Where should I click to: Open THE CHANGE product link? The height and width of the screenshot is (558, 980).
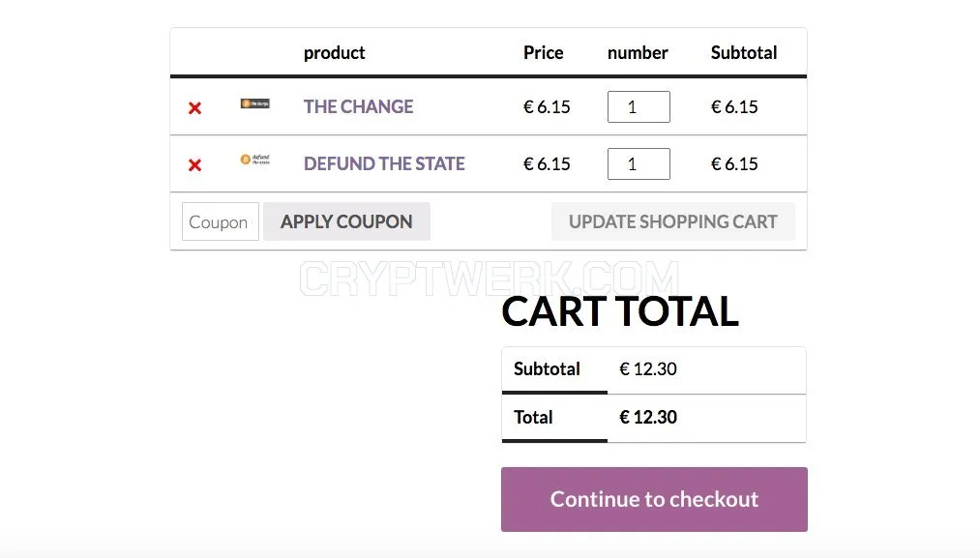tap(358, 106)
